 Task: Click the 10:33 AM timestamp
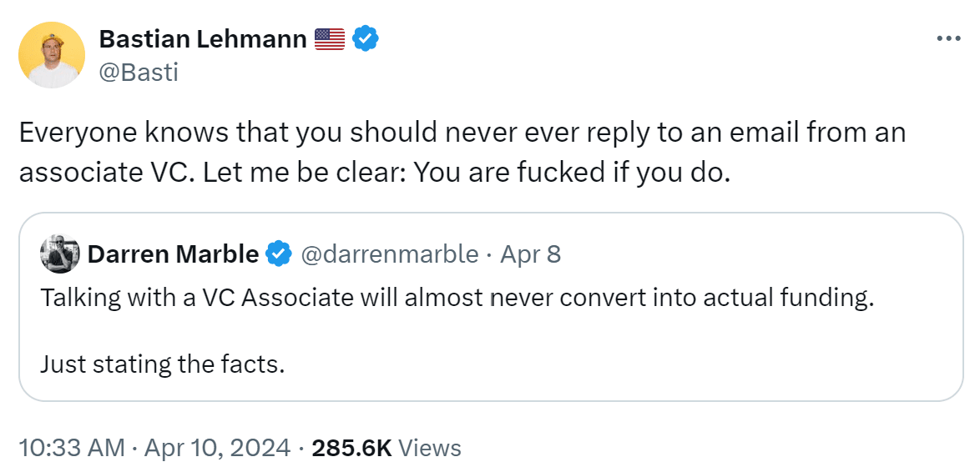tap(71, 448)
